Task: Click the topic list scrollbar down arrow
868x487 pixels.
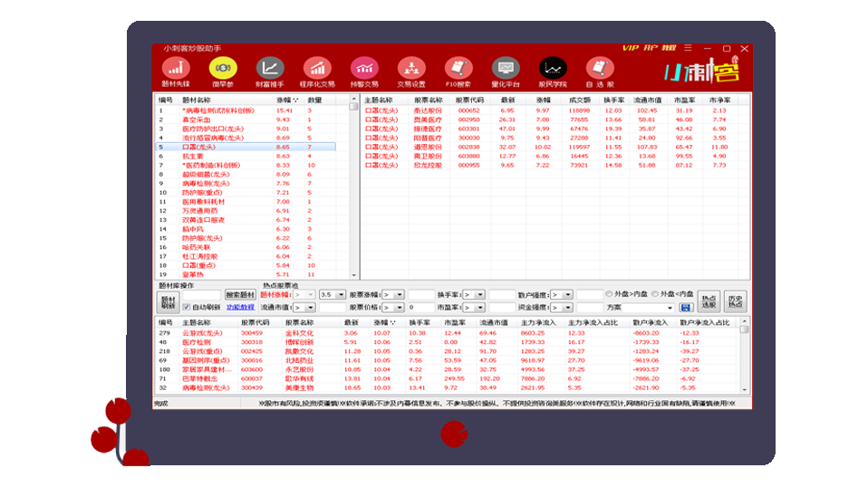Action: pos(353,275)
